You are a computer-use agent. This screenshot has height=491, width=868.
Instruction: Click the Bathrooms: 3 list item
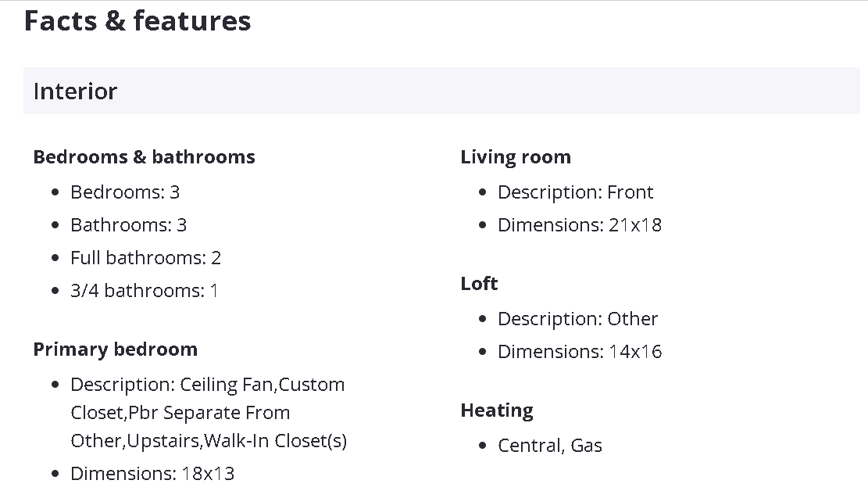pyautogui.click(x=128, y=225)
